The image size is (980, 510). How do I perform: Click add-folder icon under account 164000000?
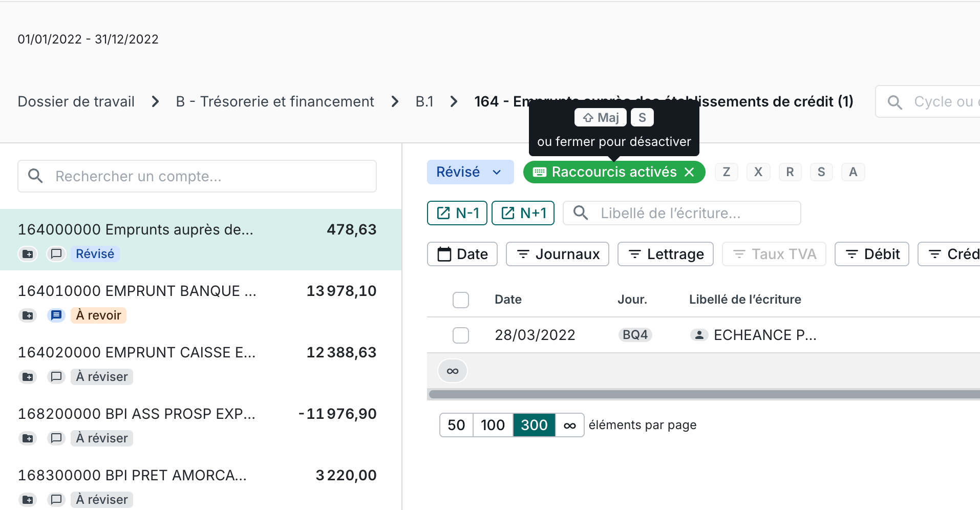[28, 254]
